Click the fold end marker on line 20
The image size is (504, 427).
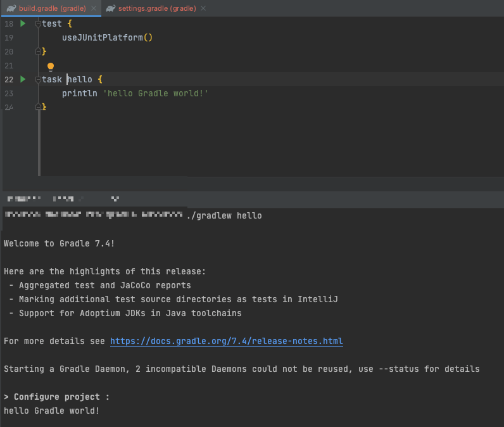(38, 51)
